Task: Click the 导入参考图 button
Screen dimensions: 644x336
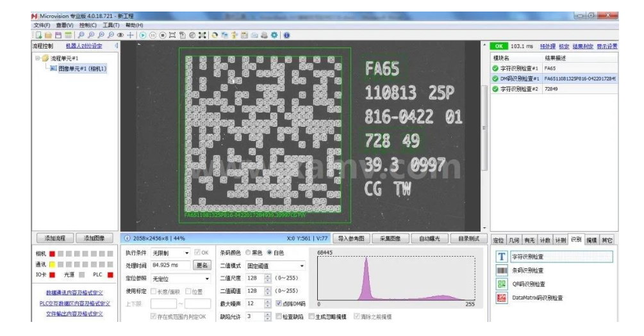Action: point(351,238)
